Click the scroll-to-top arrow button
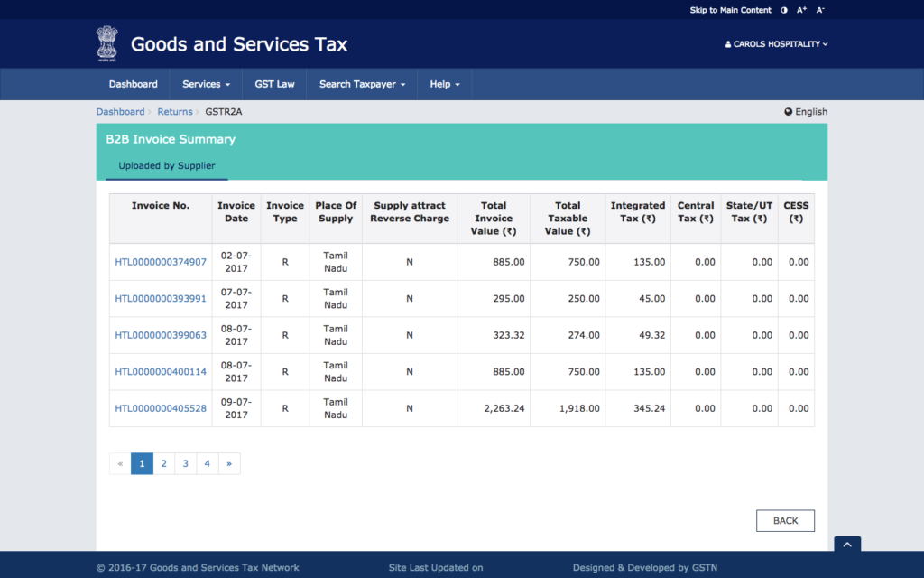924x578 pixels. 847,544
